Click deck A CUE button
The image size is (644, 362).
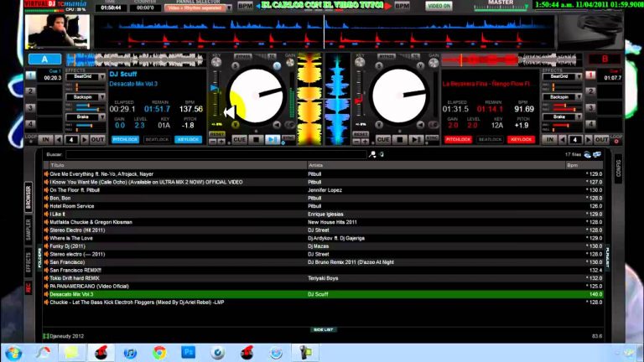pos(240,140)
